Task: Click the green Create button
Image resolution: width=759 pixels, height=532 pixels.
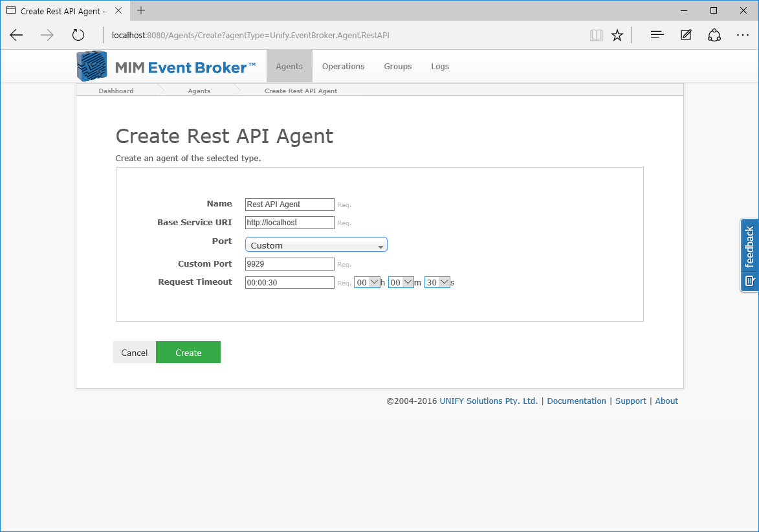Action: pos(188,353)
